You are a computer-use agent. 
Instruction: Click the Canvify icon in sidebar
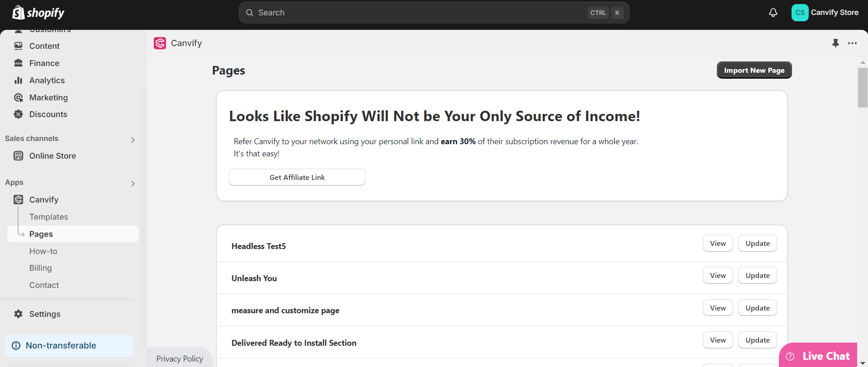coord(18,200)
